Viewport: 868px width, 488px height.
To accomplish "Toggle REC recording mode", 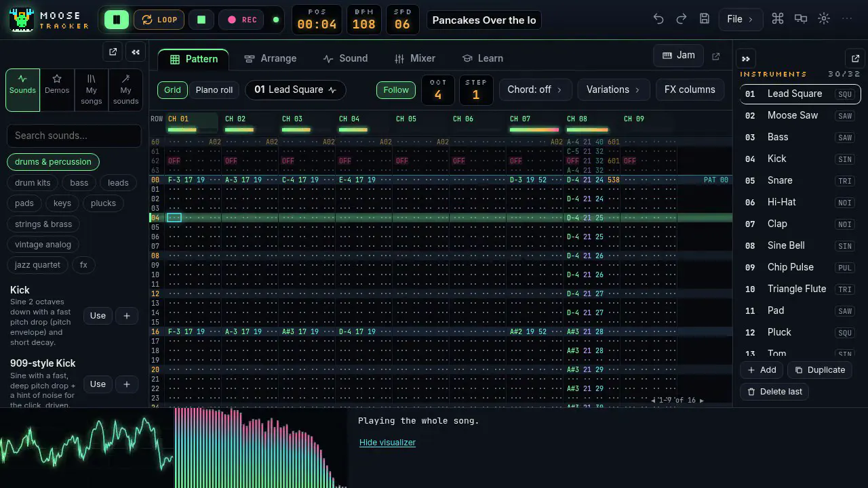I will click(242, 20).
